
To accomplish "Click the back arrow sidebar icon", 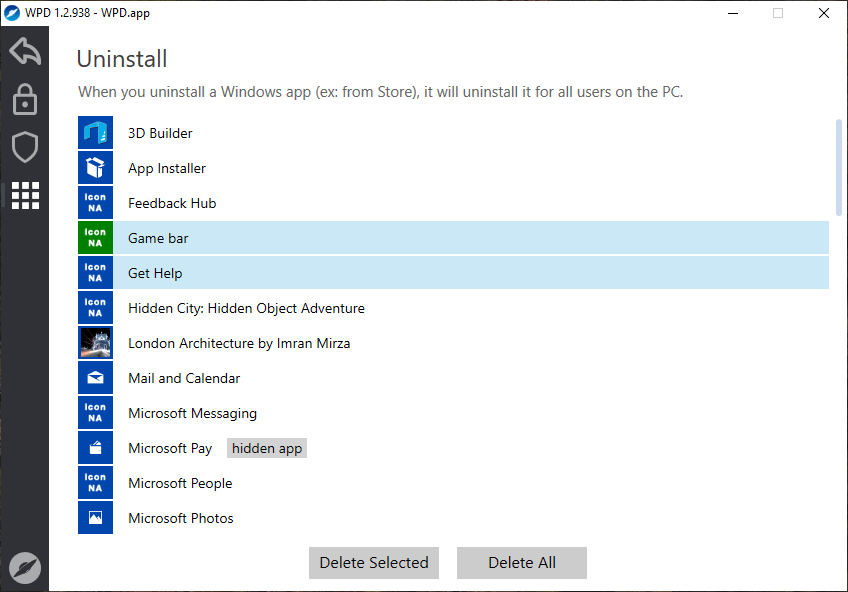I will click(25, 51).
